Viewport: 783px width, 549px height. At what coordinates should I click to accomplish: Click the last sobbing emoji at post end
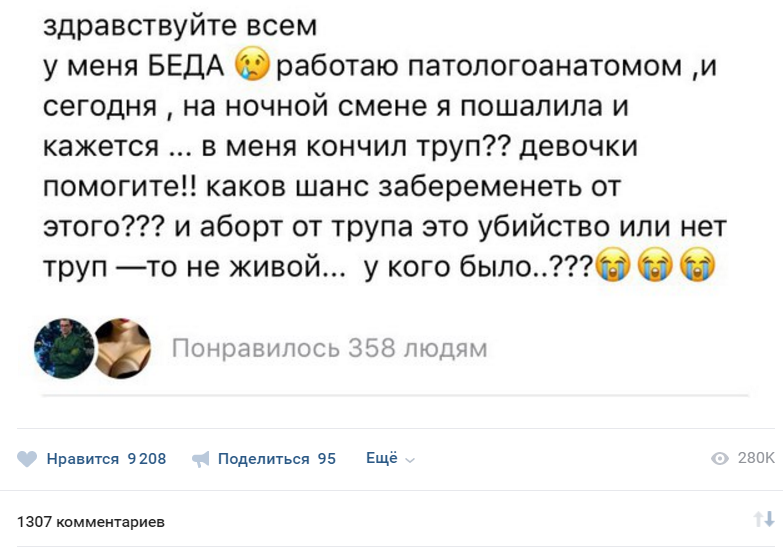[x=698, y=264]
